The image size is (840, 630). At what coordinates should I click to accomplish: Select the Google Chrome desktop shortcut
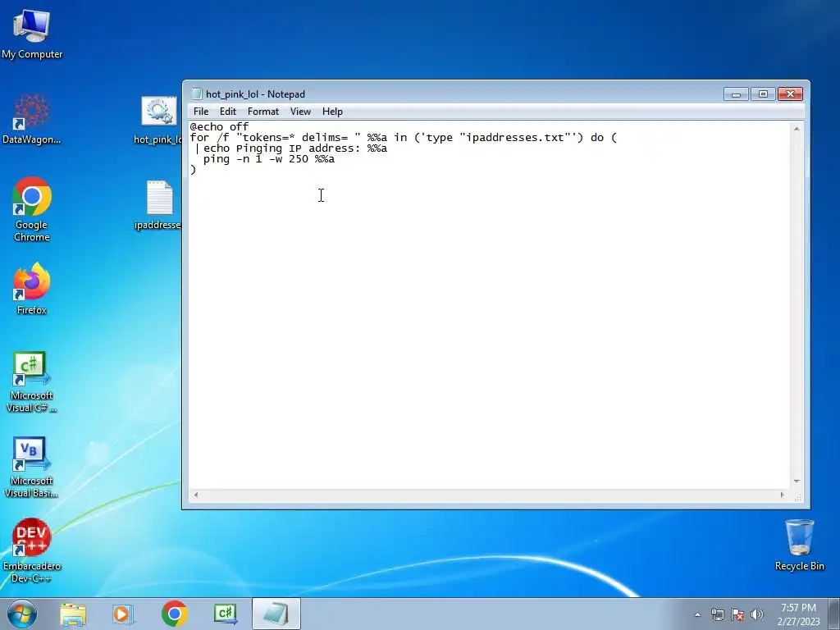pos(32,209)
